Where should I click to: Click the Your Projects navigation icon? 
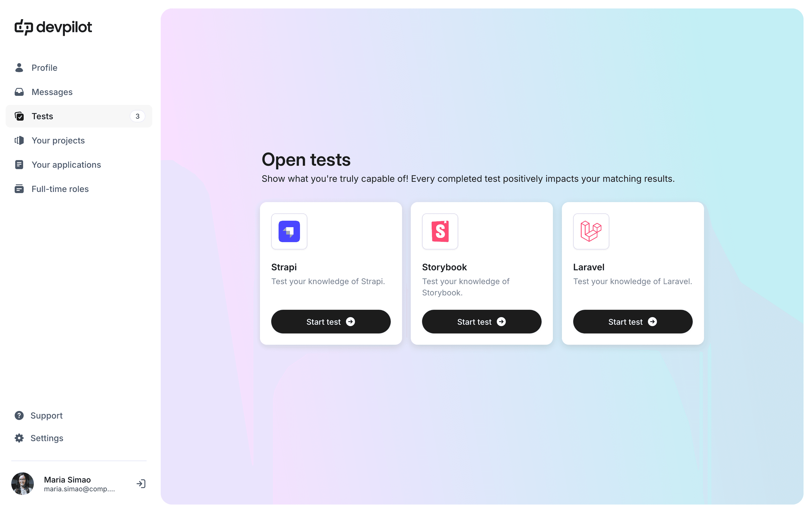coord(19,140)
